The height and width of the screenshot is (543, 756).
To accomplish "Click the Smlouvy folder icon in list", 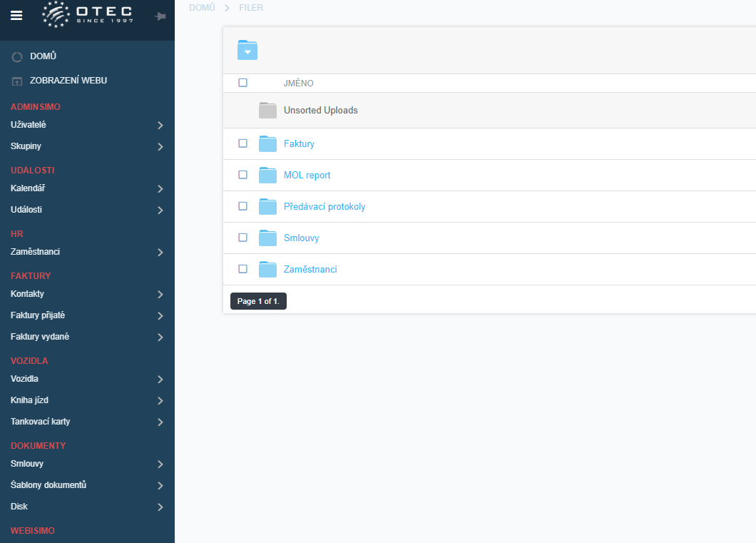I will click(x=267, y=238).
